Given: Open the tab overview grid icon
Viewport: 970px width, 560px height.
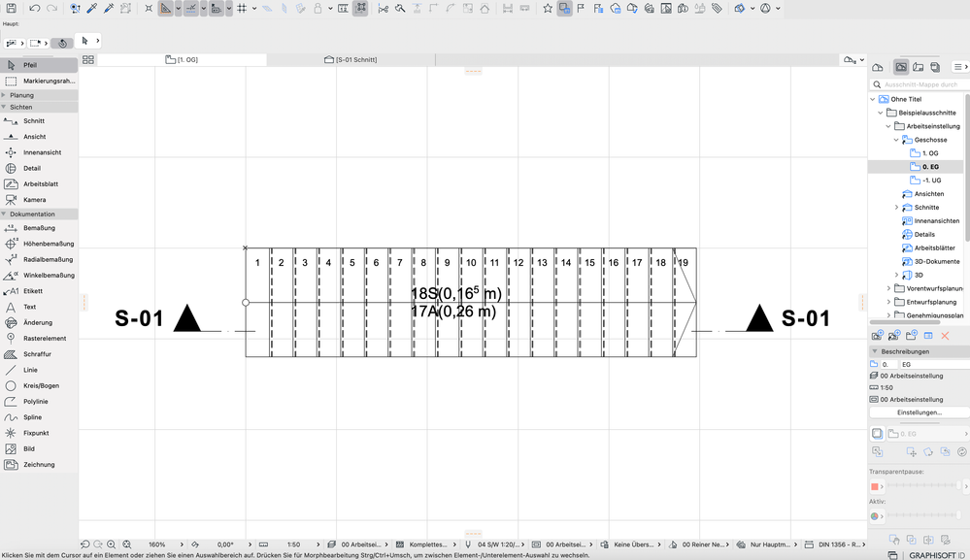Looking at the screenshot, I should 87,60.
